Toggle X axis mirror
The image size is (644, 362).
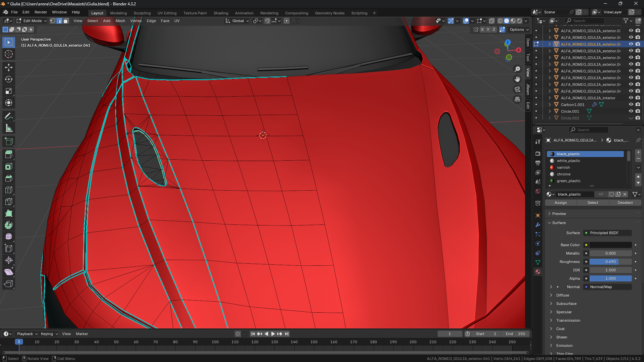[482, 30]
